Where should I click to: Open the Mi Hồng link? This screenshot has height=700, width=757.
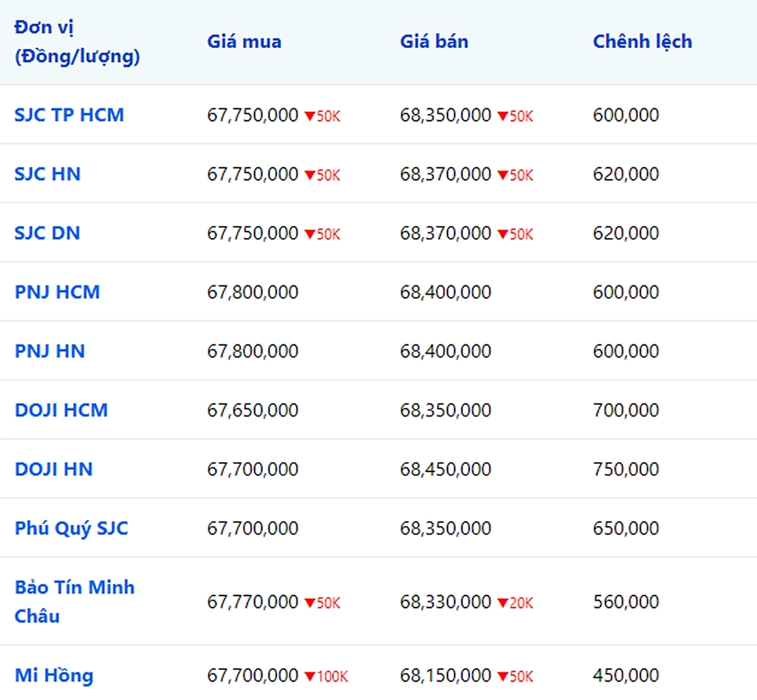(54, 675)
